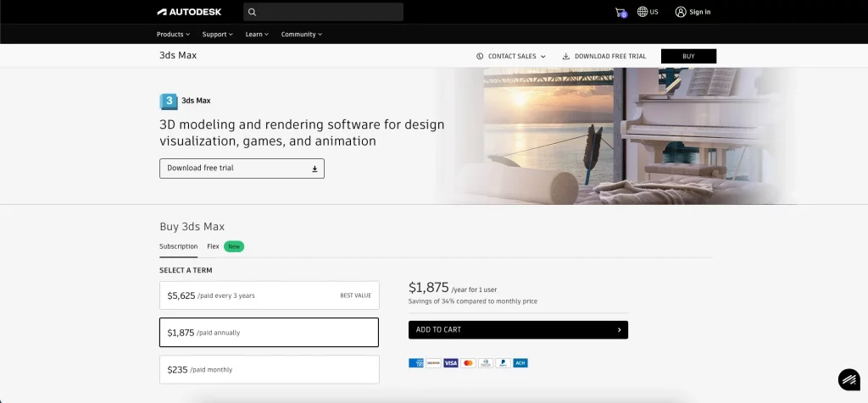Click the ADD TO CART button
This screenshot has height=403, width=868.
[x=518, y=330]
